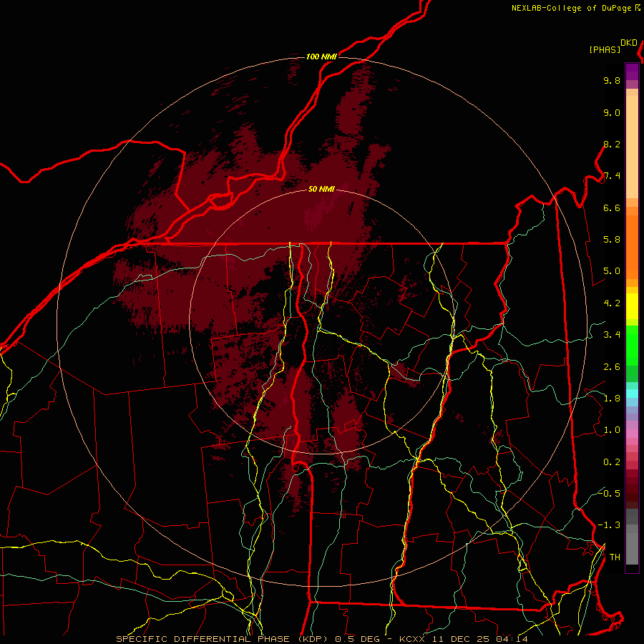The height and width of the screenshot is (644, 644).
Task: Click the gray bottom segment of color bar
Action: pos(632,550)
